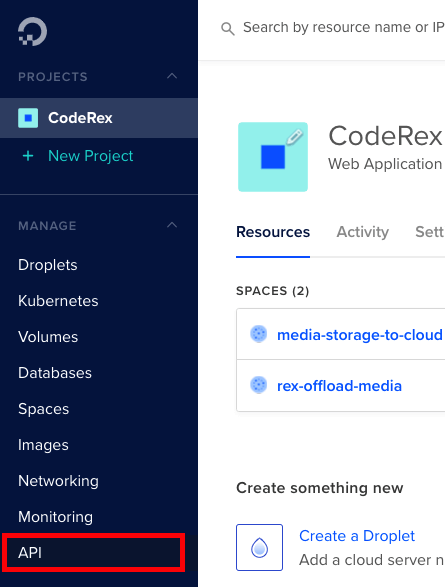Screen dimensions: 445x587
Task: Open Databases in the Manage menu
Action: (55, 373)
